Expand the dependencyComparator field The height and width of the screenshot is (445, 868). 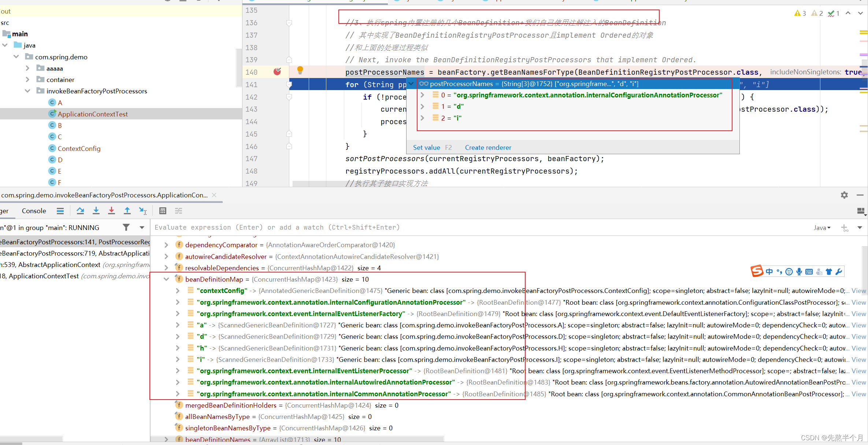coord(166,245)
